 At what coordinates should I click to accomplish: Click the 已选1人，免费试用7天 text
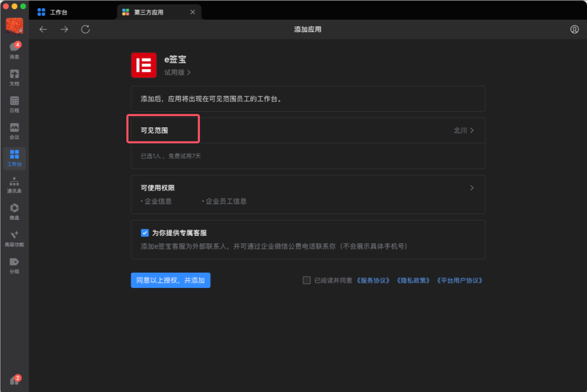(x=171, y=156)
